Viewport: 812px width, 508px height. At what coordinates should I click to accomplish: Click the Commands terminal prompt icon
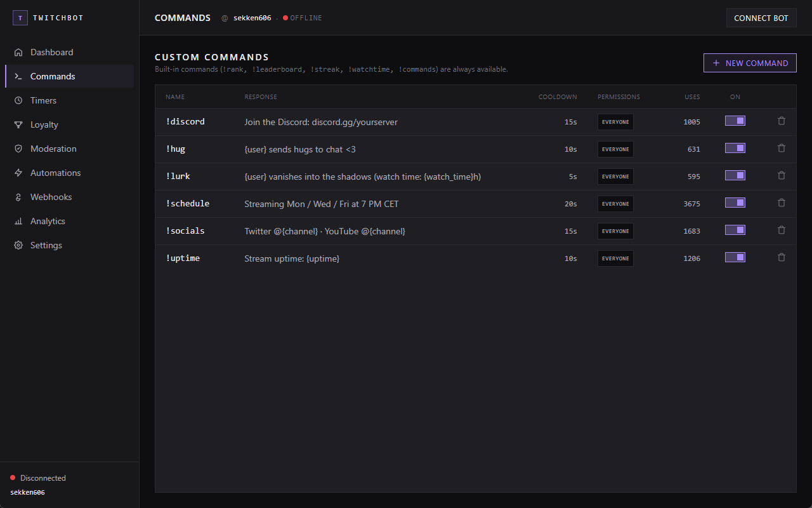(18, 76)
